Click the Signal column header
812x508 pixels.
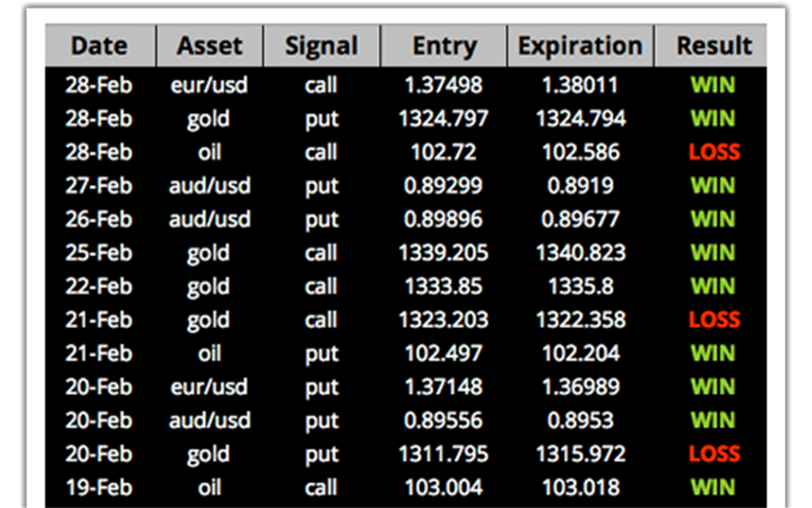pyautogui.click(x=322, y=46)
